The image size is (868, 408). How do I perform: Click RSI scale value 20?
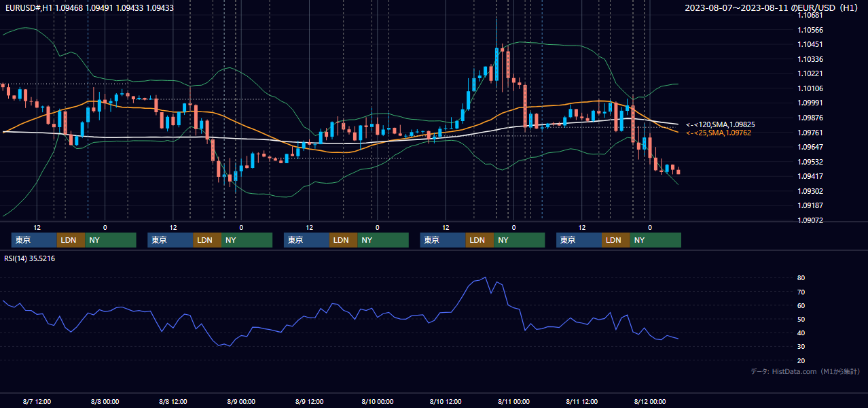click(801, 360)
